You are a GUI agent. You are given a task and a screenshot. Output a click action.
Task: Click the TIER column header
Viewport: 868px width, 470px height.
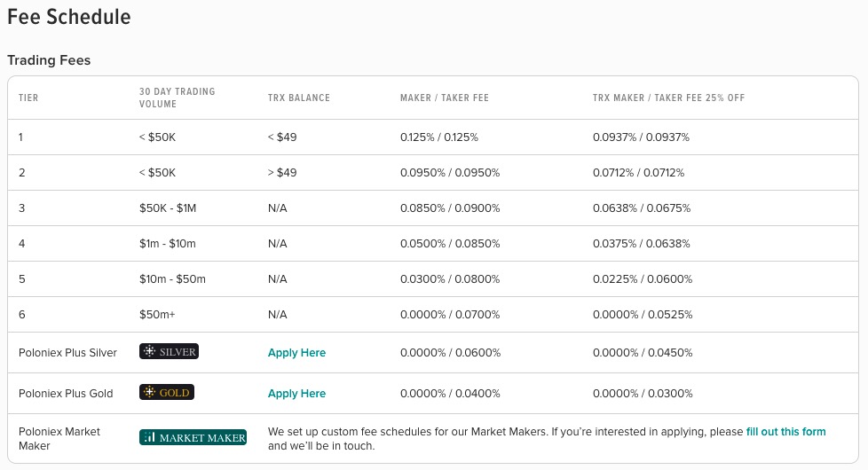28,98
